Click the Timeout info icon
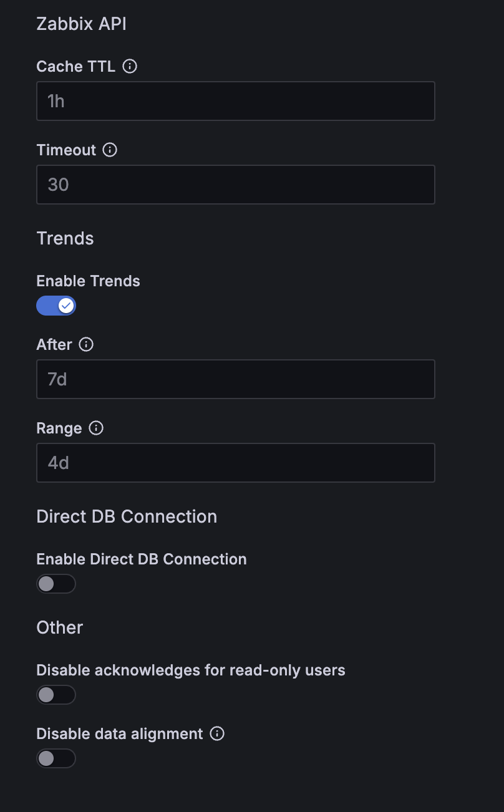Screen dimensions: 504x812 tap(110, 150)
